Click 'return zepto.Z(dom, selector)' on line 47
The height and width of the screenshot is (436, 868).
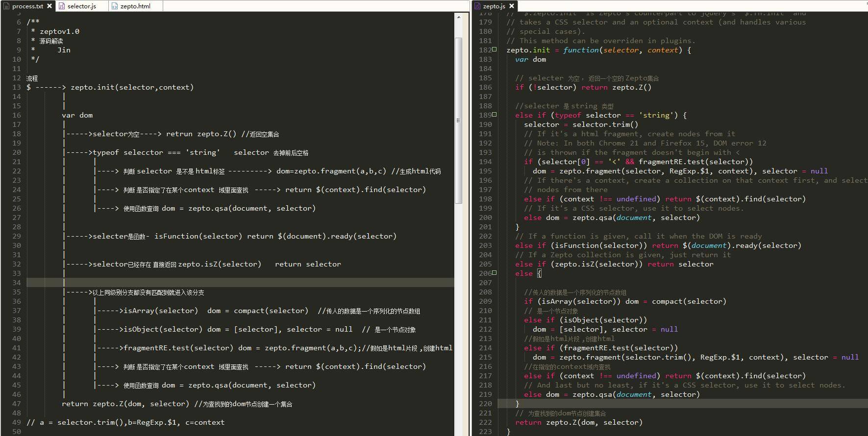click(125, 404)
